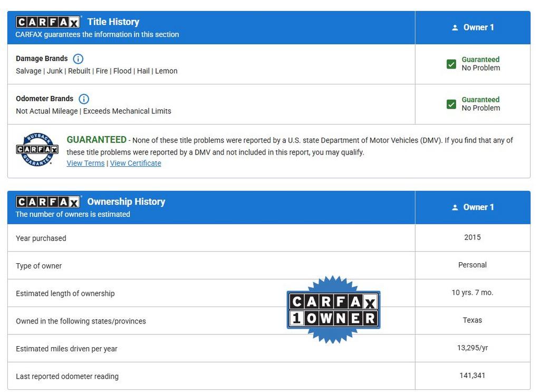Open the View Terms link
Image resolution: width=540 pixels, height=392 pixels.
click(85, 163)
